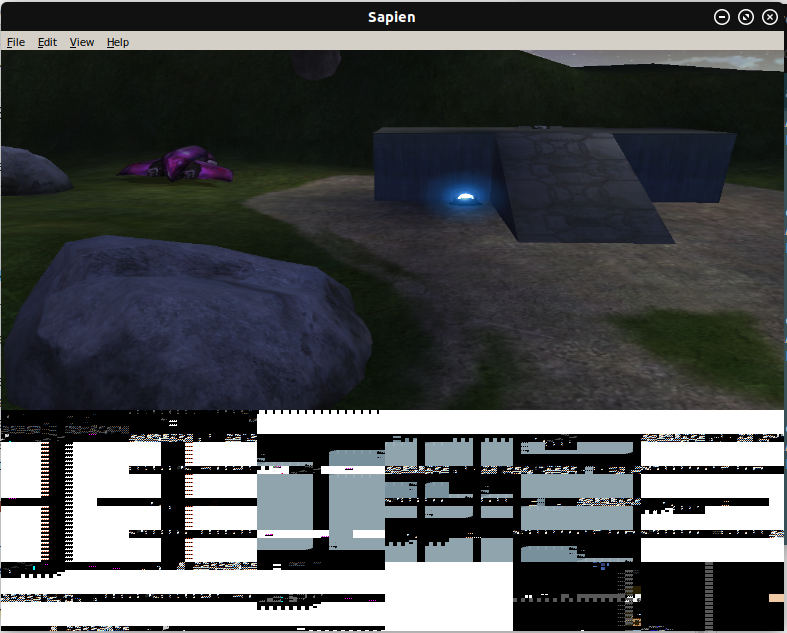This screenshot has height=633, width=787.
Task: Close the Sapien window
Action: click(770, 17)
